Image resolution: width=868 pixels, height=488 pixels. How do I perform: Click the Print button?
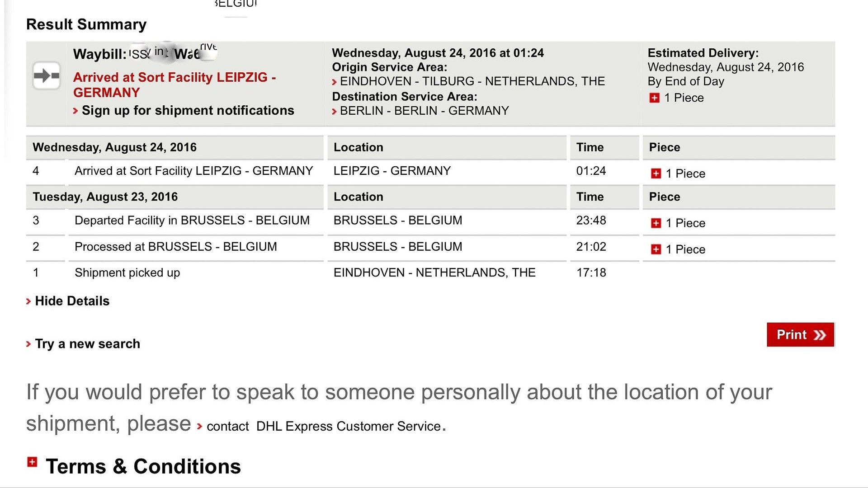tap(800, 334)
